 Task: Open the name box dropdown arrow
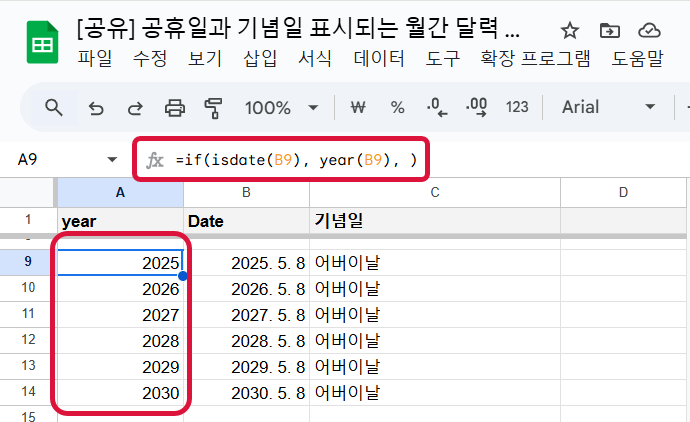point(111,160)
